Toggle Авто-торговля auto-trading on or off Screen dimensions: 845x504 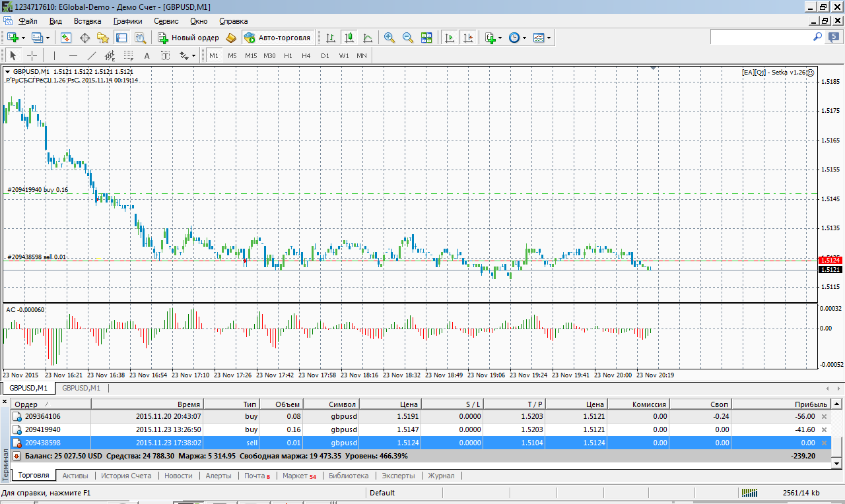(277, 38)
